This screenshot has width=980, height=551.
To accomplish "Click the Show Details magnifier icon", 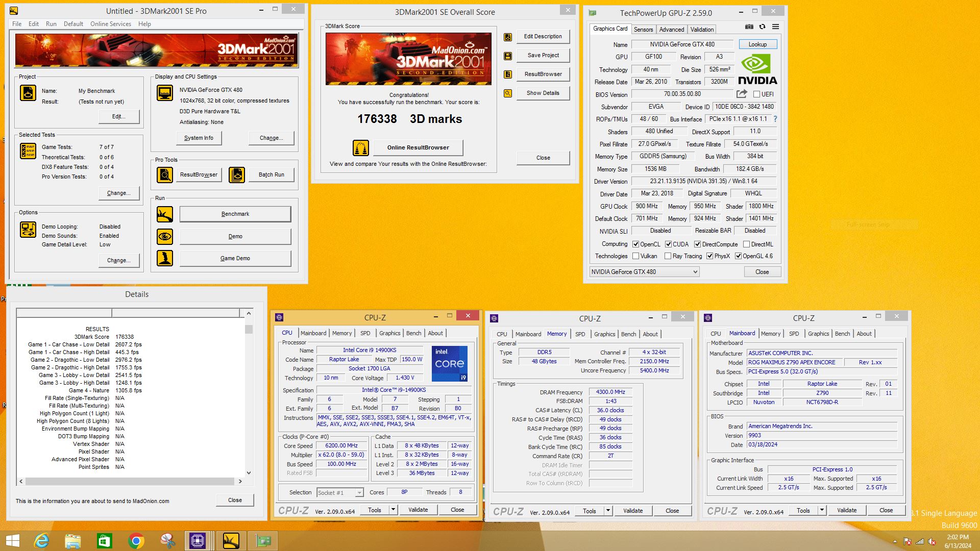I will [x=508, y=93].
